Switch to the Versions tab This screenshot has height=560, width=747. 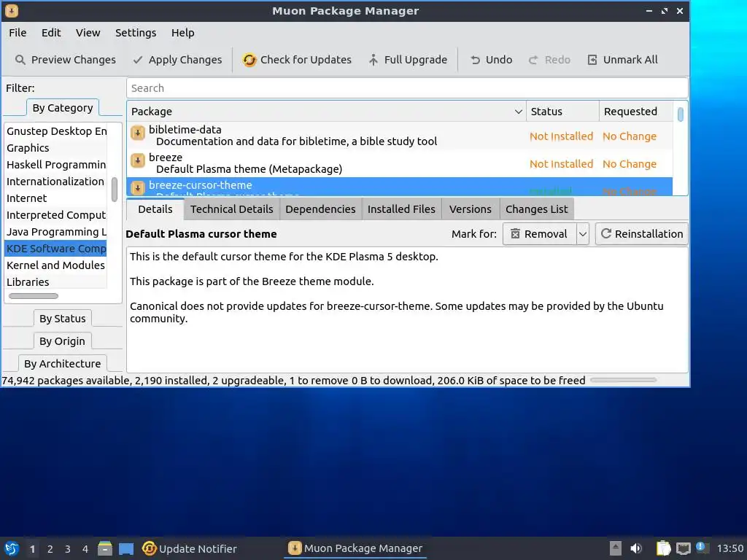click(471, 209)
